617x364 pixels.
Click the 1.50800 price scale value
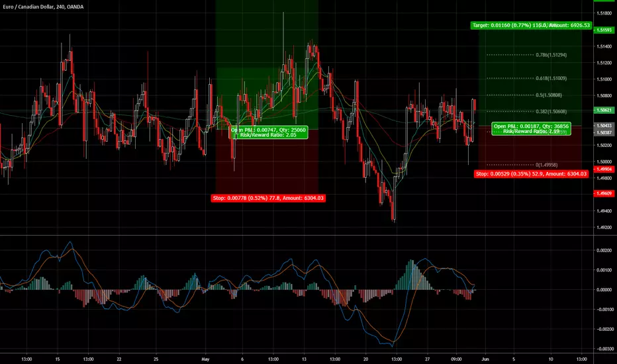[x=604, y=95]
